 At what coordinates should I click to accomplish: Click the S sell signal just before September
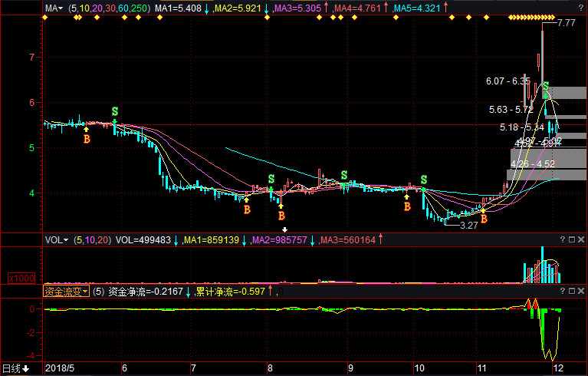[x=344, y=175]
